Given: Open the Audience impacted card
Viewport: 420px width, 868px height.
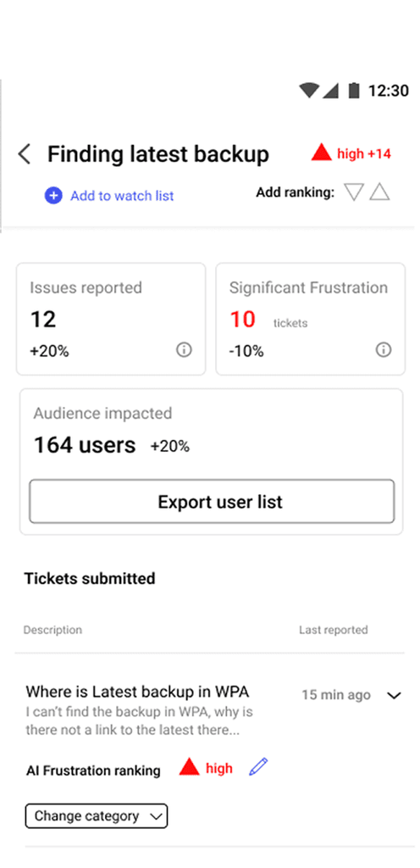Looking at the screenshot, I should [x=211, y=462].
